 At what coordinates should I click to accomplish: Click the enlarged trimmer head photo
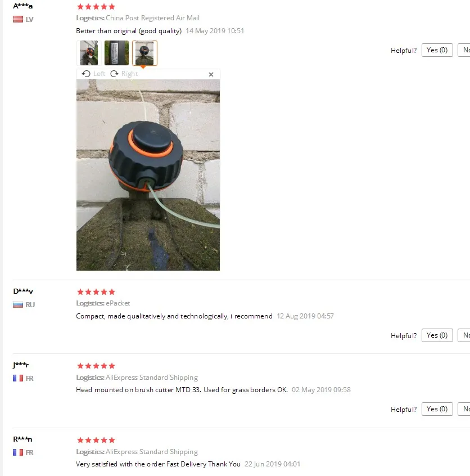click(x=148, y=175)
